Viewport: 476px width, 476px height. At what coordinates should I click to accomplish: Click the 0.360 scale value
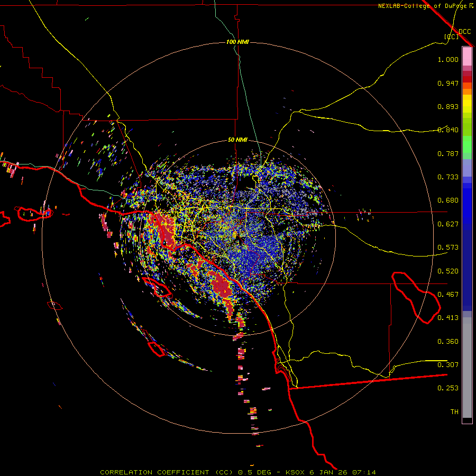pyautogui.click(x=448, y=342)
